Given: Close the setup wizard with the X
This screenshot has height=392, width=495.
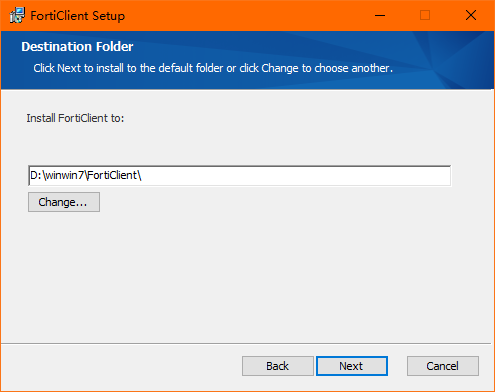Looking at the screenshot, I should click(471, 15).
